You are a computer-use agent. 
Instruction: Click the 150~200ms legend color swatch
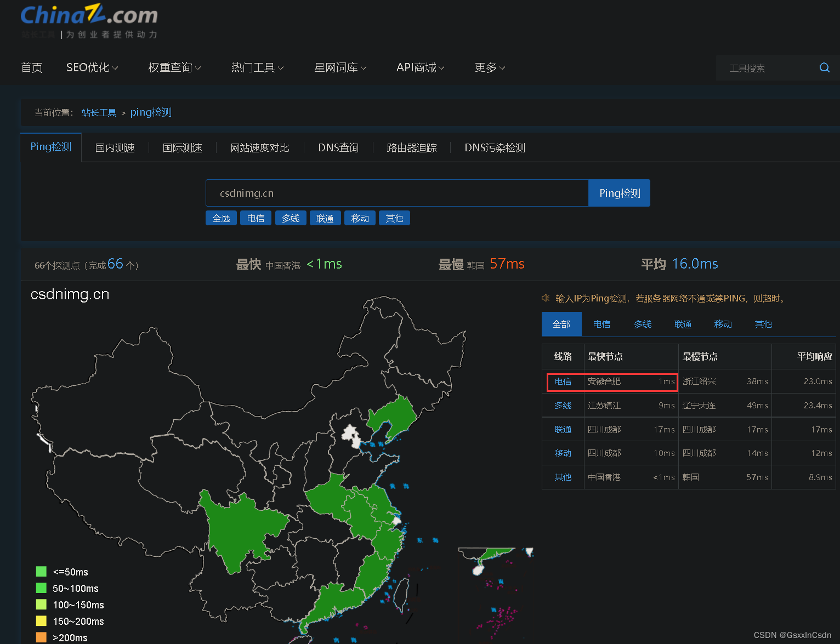click(x=41, y=621)
